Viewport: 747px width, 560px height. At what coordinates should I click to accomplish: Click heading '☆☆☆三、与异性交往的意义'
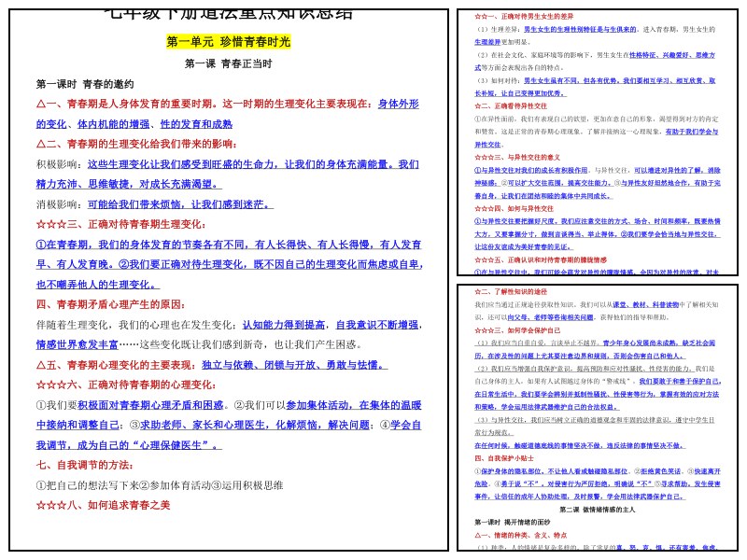coord(517,157)
